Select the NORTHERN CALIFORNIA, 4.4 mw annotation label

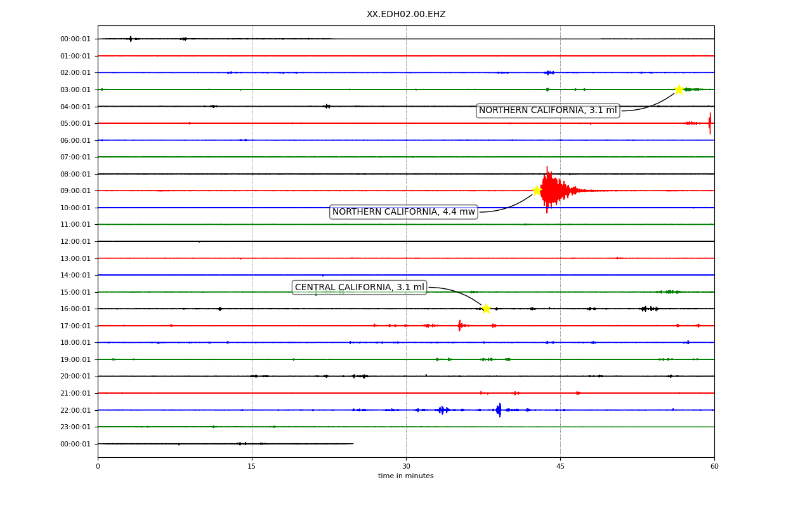tap(403, 212)
